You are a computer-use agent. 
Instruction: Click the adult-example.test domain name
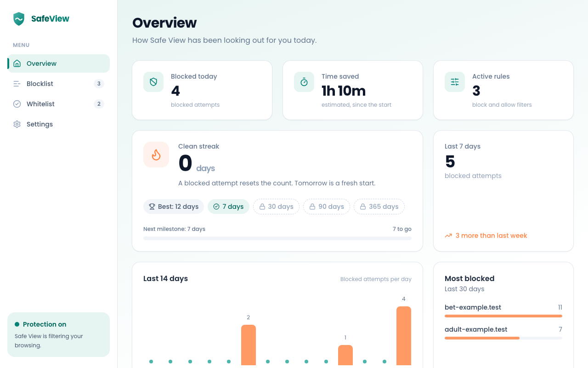point(476,329)
